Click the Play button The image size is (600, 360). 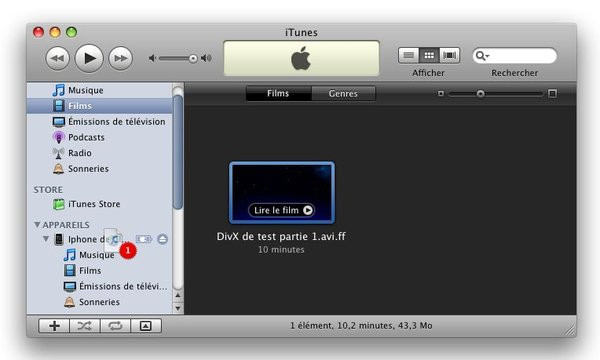[89, 58]
